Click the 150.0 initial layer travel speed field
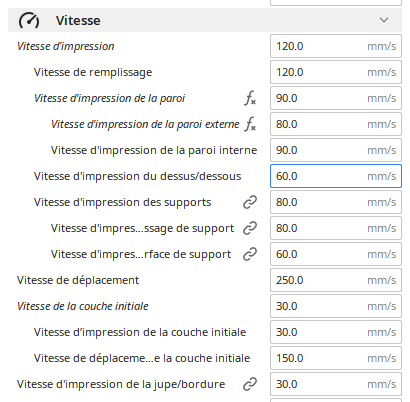 [x=336, y=358]
